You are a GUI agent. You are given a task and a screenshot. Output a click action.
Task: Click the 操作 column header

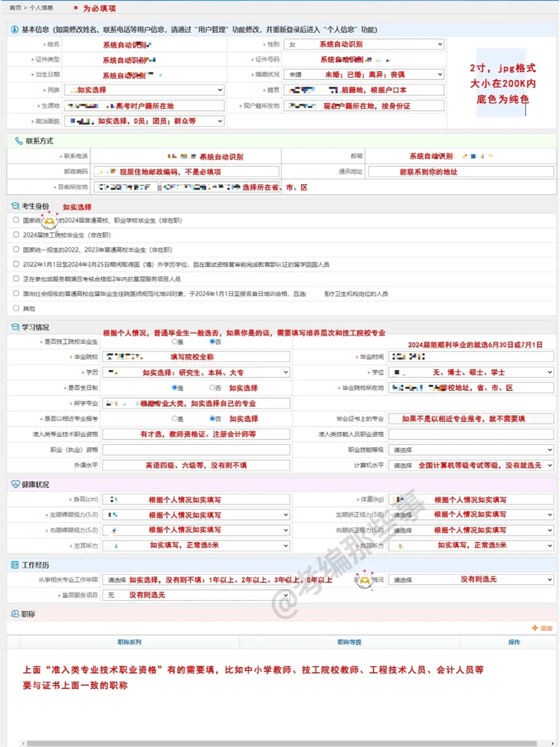click(514, 642)
